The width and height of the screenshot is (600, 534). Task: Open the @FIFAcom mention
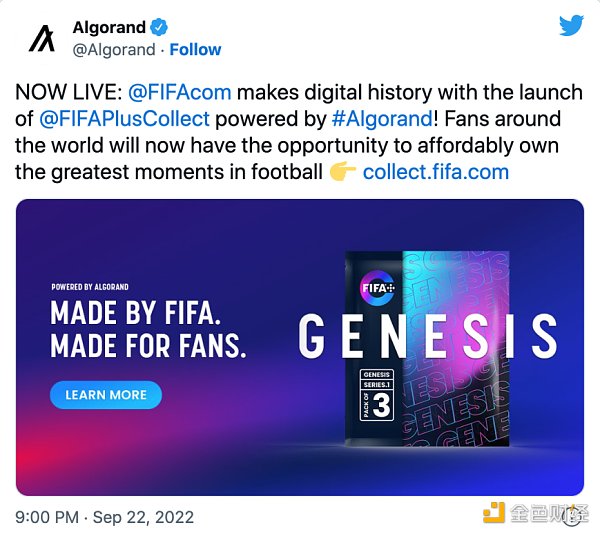[x=180, y=92]
